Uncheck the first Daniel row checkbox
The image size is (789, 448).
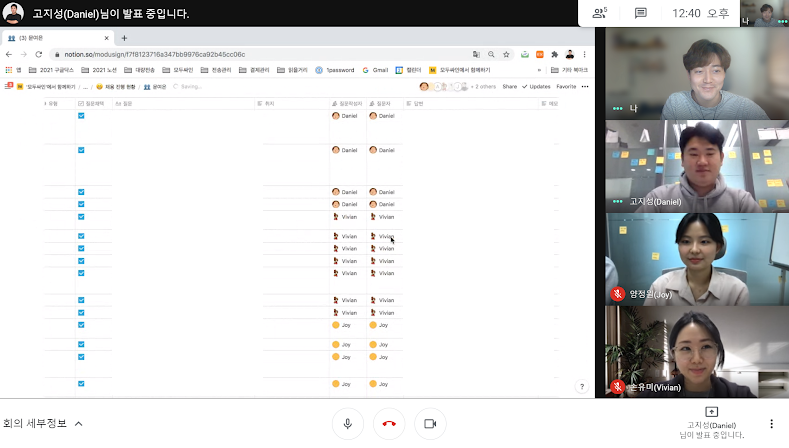pyautogui.click(x=81, y=116)
